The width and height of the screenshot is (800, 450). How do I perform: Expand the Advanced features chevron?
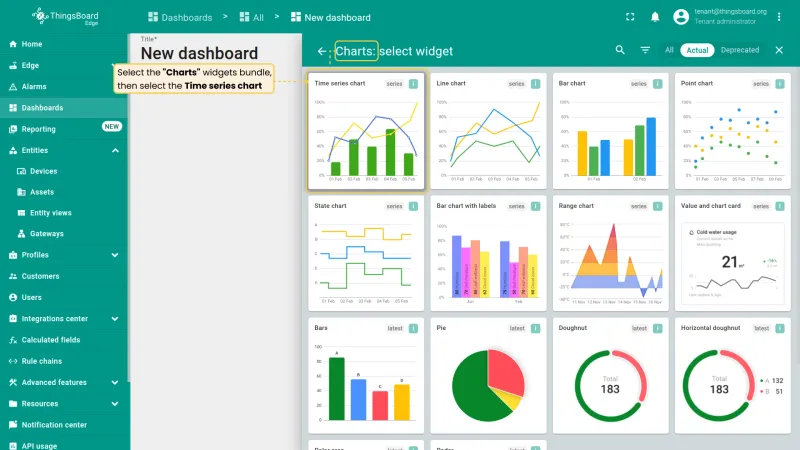(115, 383)
